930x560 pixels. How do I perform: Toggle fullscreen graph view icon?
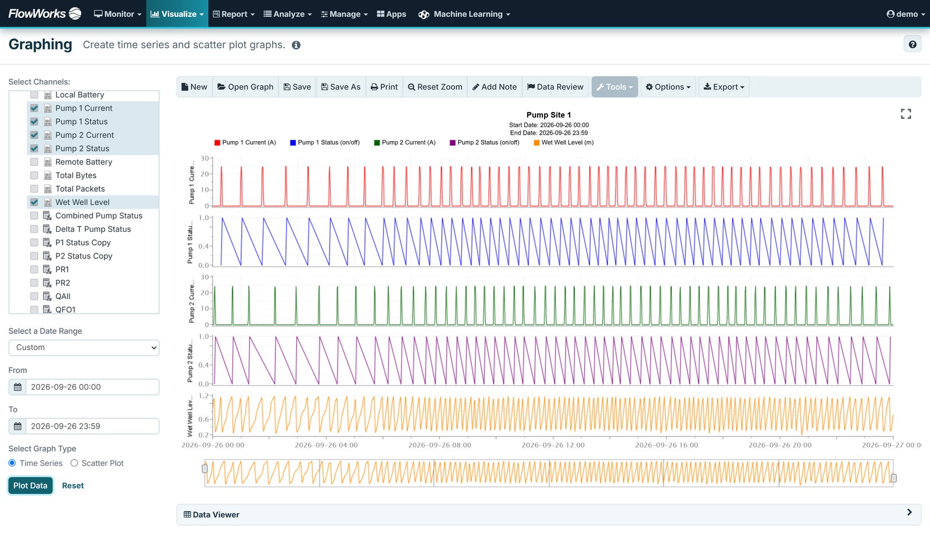pyautogui.click(x=906, y=114)
